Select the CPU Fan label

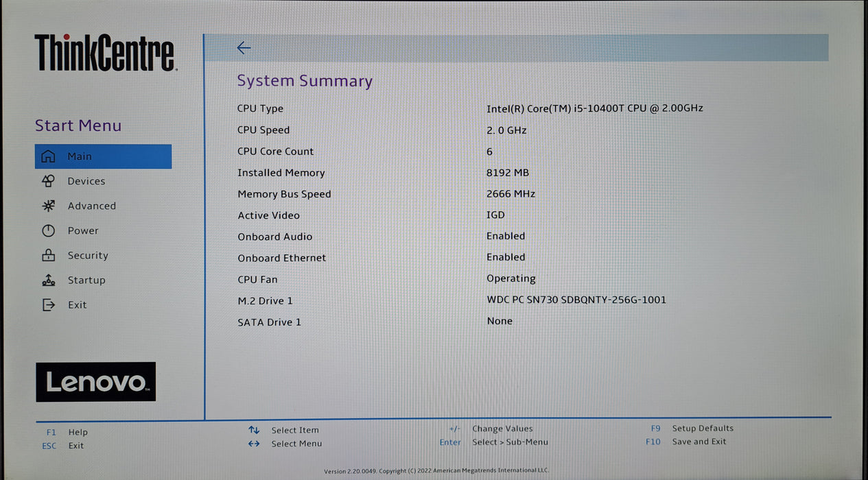257,279
